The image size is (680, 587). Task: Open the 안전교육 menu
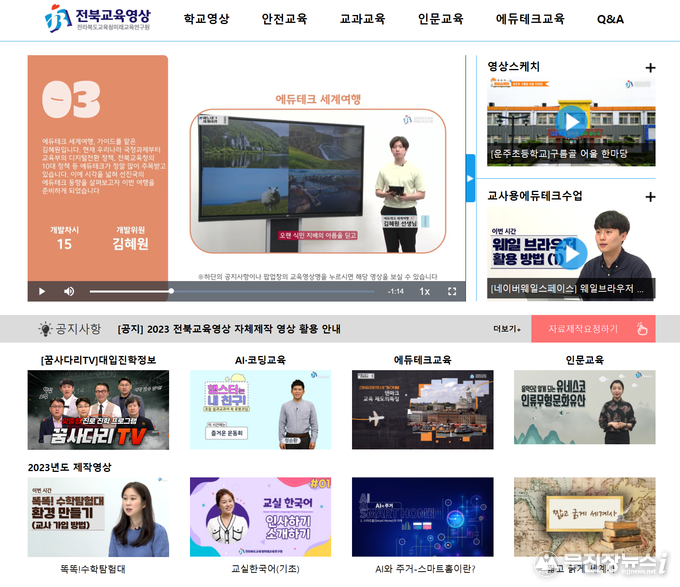click(284, 19)
